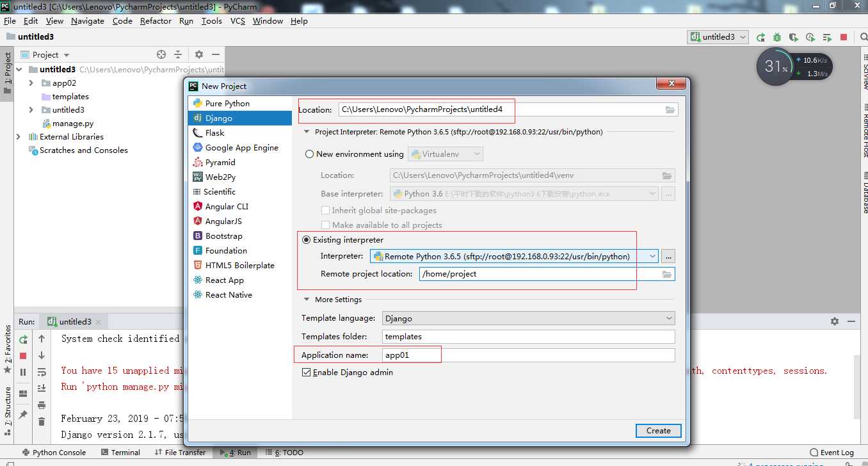The image size is (868, 466).
Task: Pause output in the Run panel
Action: click(x=23, y=372)
